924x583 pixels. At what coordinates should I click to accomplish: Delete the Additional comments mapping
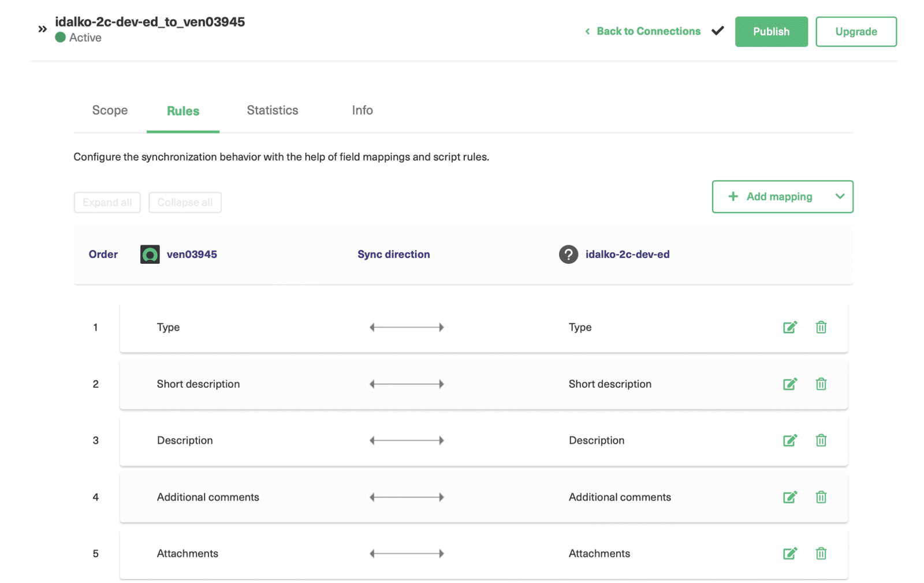click(821, 497)
